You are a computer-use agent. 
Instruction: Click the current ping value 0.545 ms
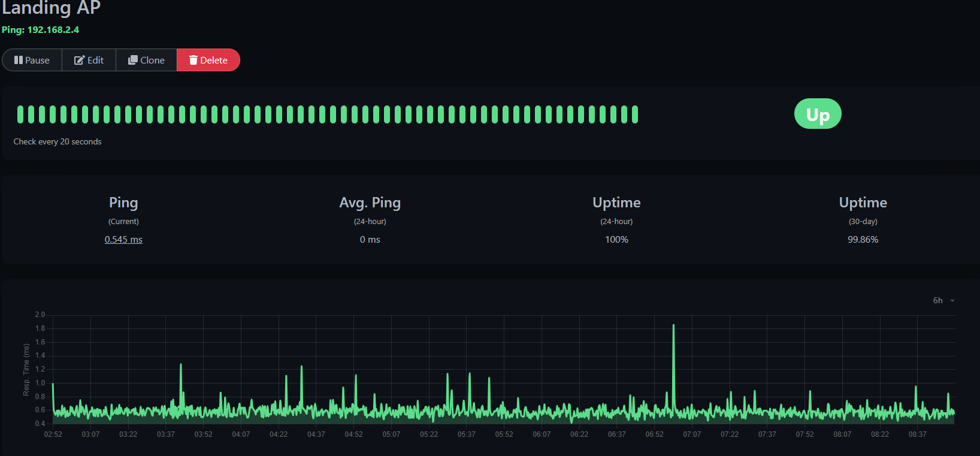pyautogui.click(x=123, y=239)
